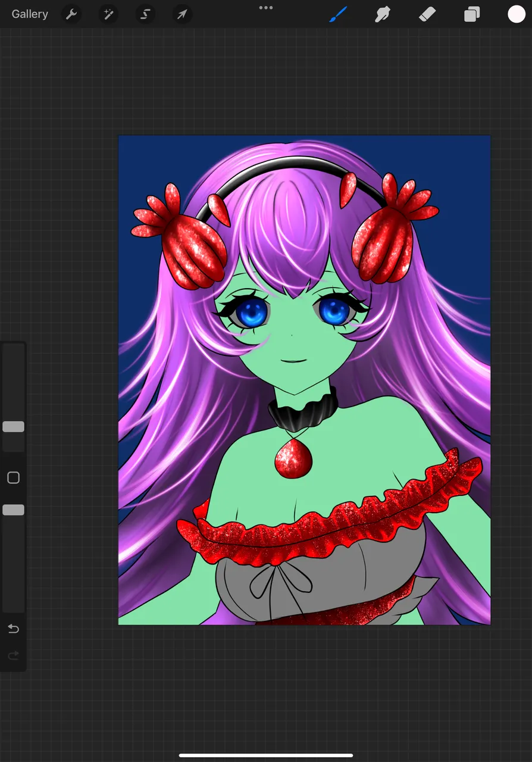The width and height of the screenshot is (532, 762).
Task: Redo the last action
Action: 13,655
